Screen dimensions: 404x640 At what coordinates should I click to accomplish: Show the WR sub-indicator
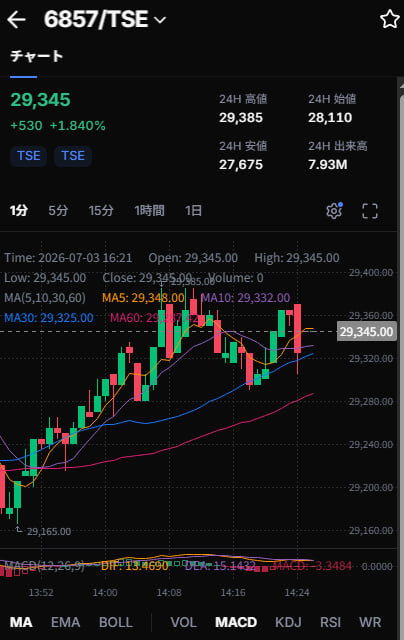(370, 622)
